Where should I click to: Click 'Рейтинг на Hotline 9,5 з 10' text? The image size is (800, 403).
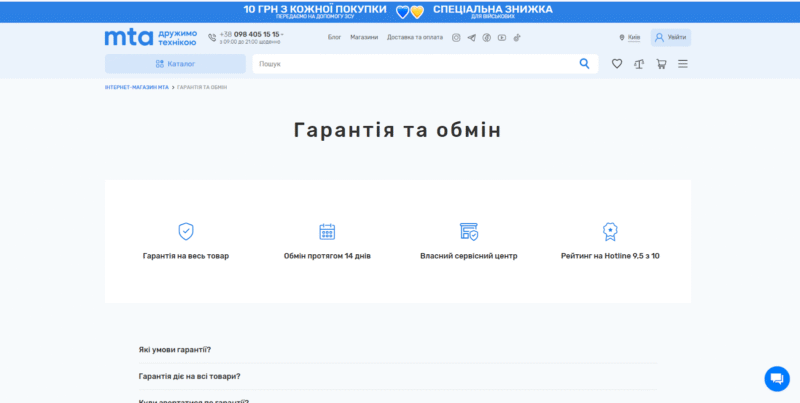[610, 256]
